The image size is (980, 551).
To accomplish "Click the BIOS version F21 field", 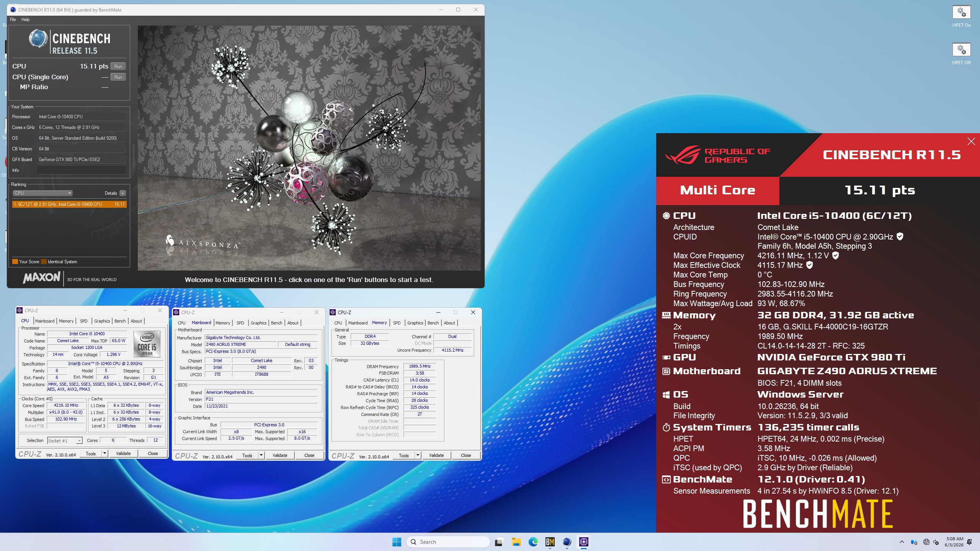I will pos(261,399).
